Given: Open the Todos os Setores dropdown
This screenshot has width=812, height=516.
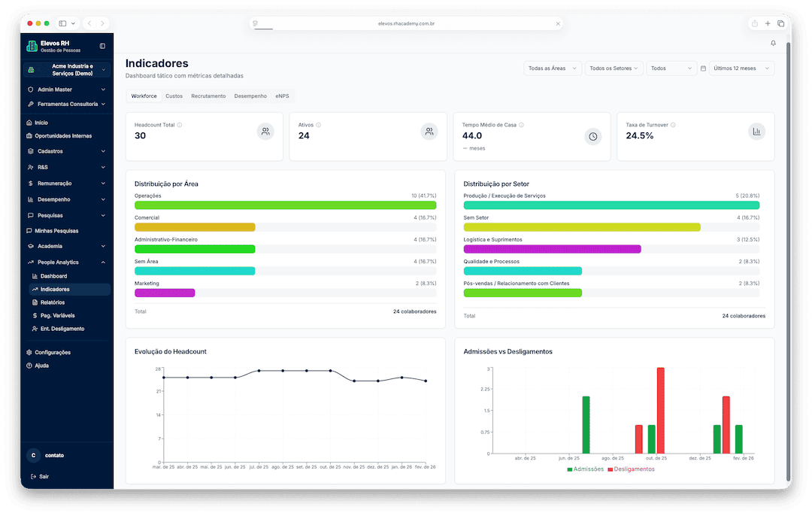Looking at the screenshot, I should tap(614, 68).
